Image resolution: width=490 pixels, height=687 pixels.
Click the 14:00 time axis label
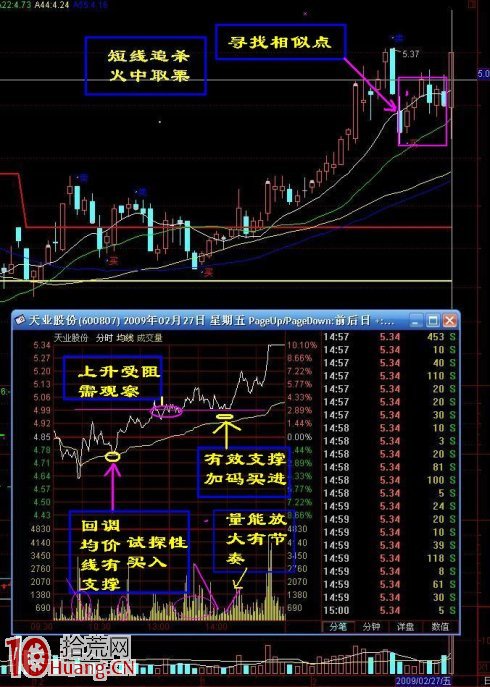(217, 627)
